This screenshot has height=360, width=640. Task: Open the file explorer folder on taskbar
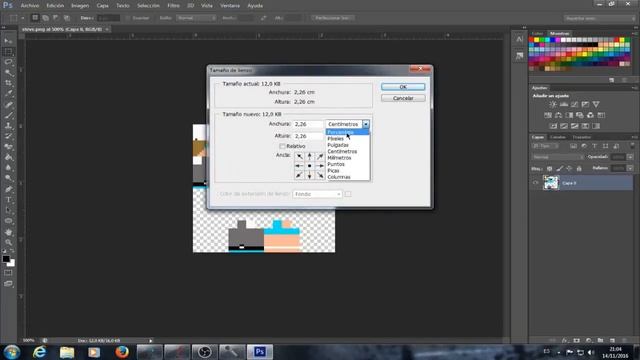click(x=67, y=352)
